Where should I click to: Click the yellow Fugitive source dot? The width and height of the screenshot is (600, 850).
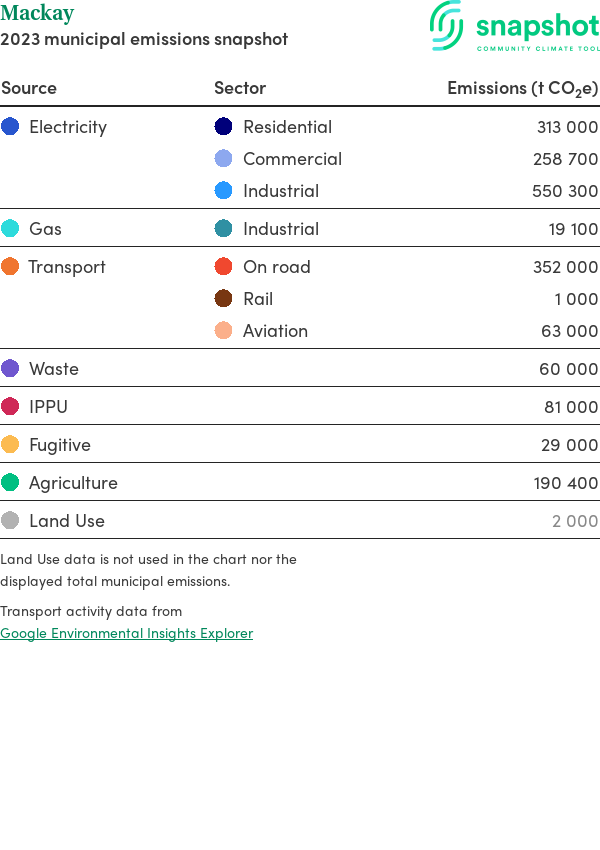tap(10, 445)
